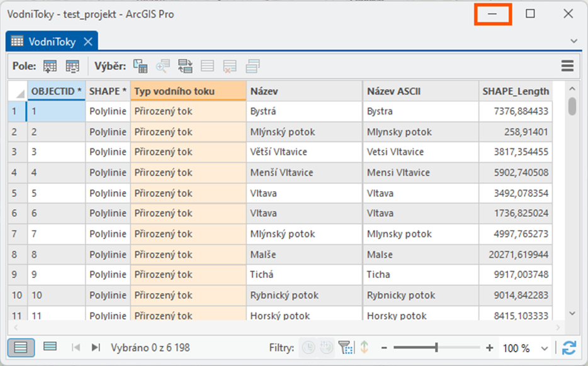Click the Malse cell in Název ASCII
588x366 pixels.
(421, 255)
